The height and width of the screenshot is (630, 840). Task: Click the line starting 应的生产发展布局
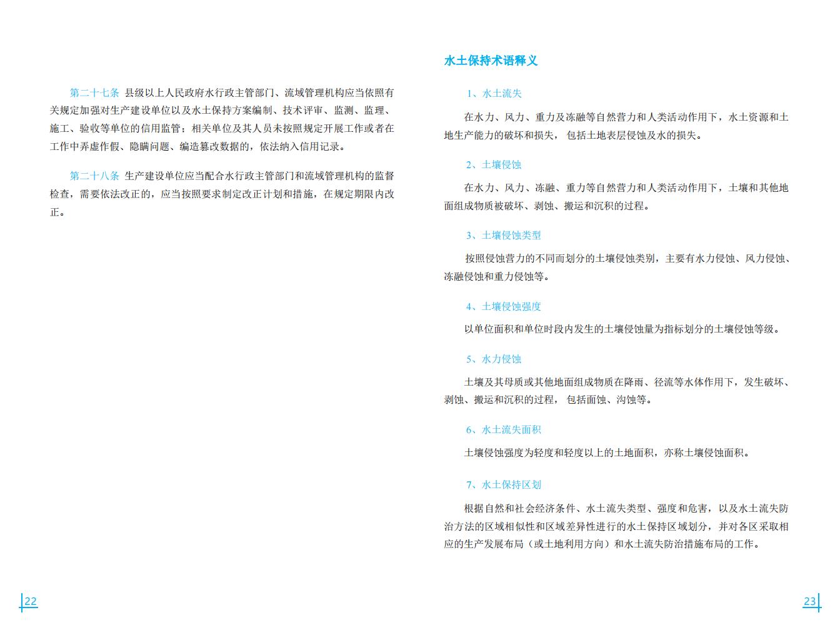click(x=604, y=544)
